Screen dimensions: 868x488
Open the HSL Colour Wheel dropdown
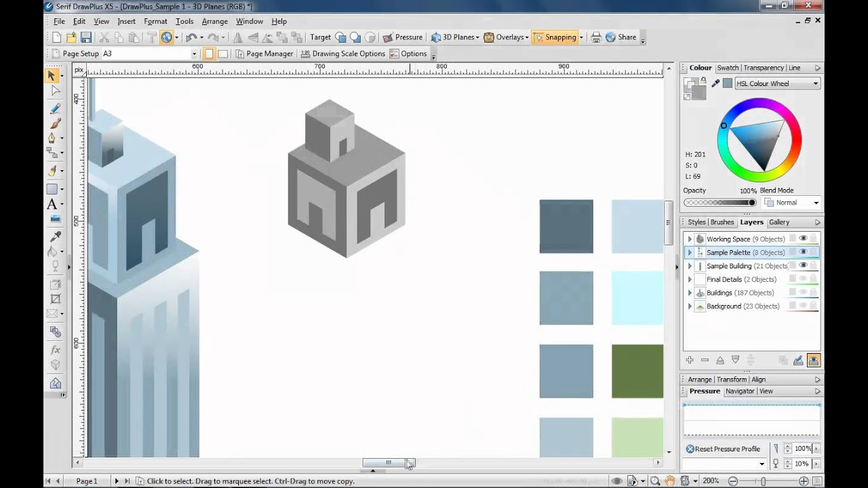(777, 83)
